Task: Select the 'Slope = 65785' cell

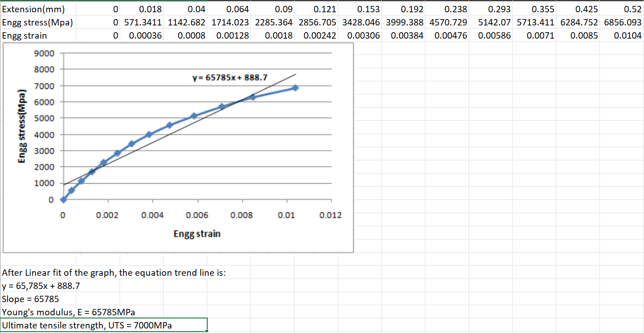Action: [30, 299]
